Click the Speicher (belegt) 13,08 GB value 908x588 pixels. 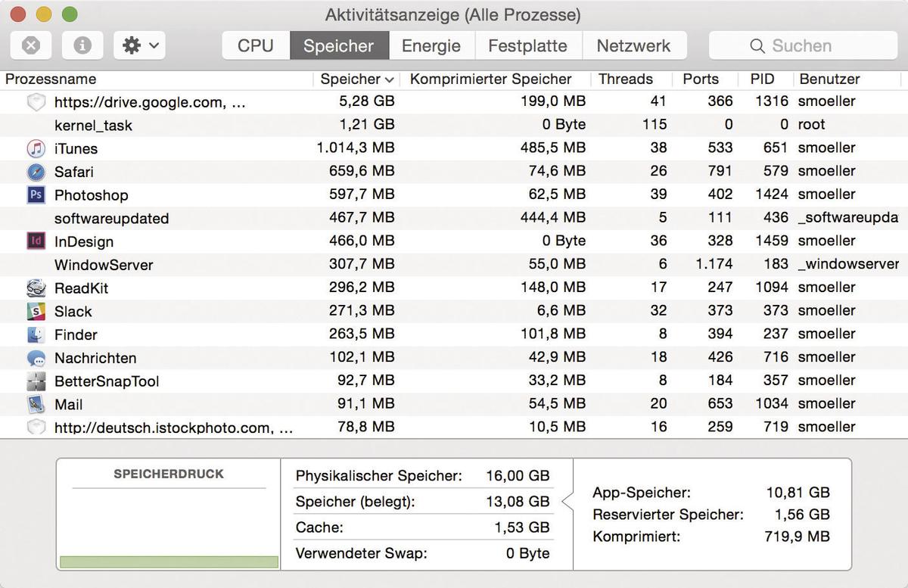pos(518,502)
